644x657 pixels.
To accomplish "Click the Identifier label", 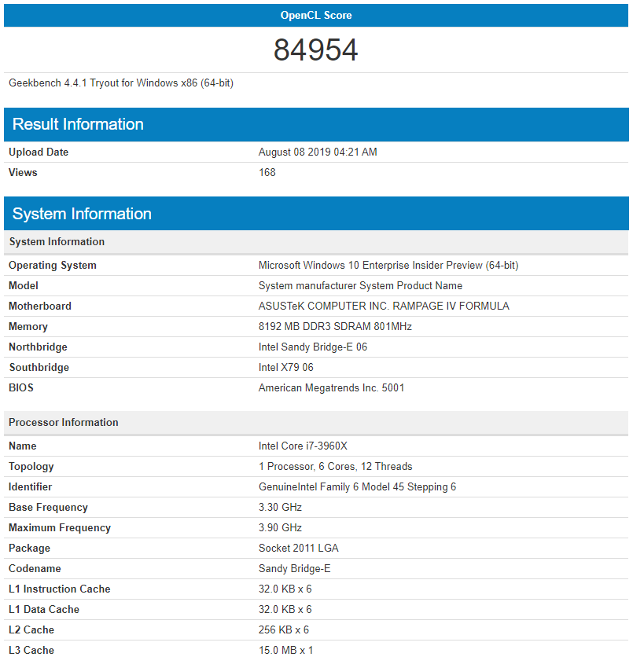I will click(x=30, y=487).
